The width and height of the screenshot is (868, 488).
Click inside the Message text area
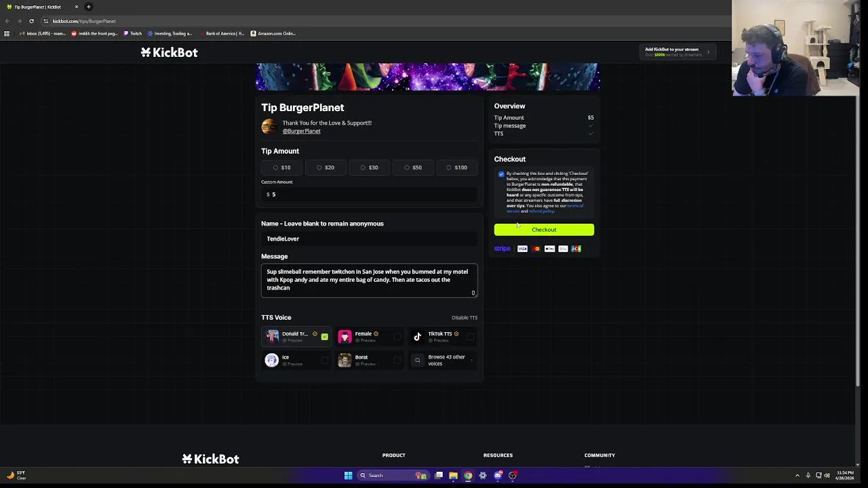click(370, 280)
